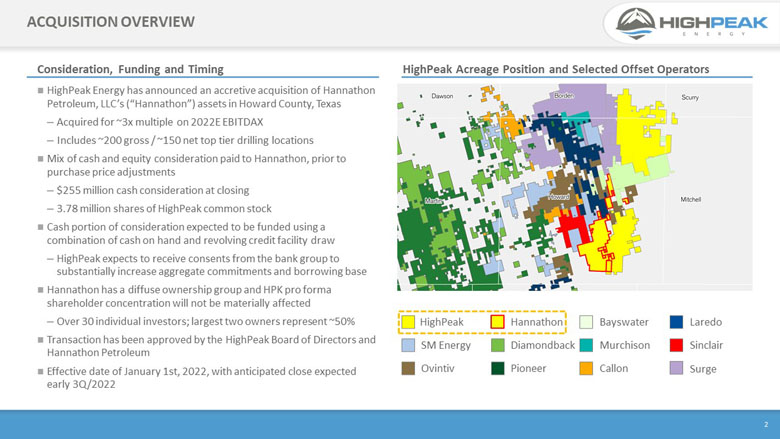Viewport: 780px width, 439px height.
Task: Click the 'Consideration, Funding and Timing' heading
Action: [130, 69]
